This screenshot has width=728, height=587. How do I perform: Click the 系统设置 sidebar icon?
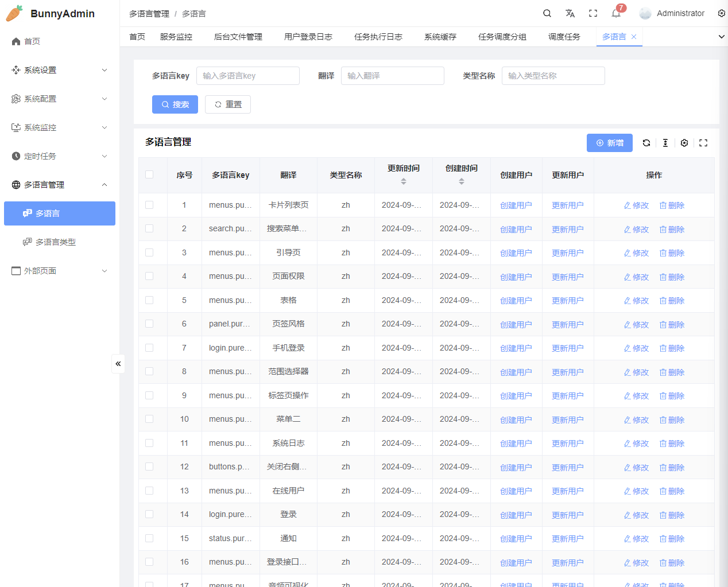(x=16, y=70)
